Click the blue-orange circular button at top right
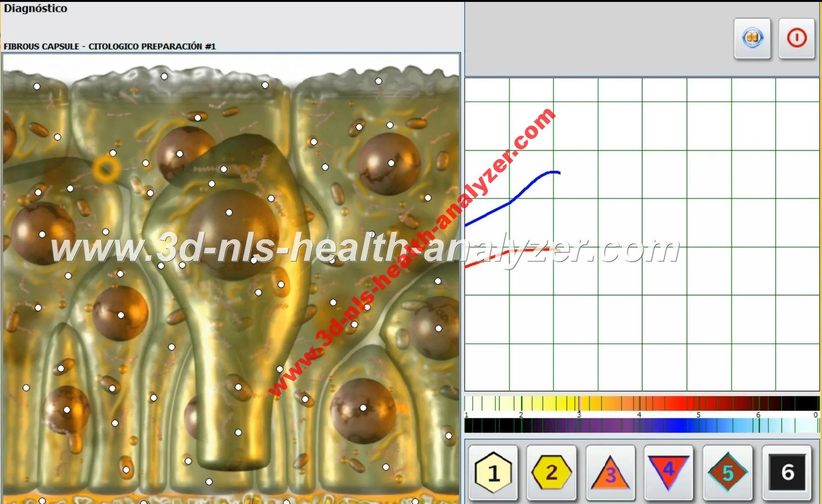The width and height of the screenshot is (822, 504). click(x=752, y=38)
